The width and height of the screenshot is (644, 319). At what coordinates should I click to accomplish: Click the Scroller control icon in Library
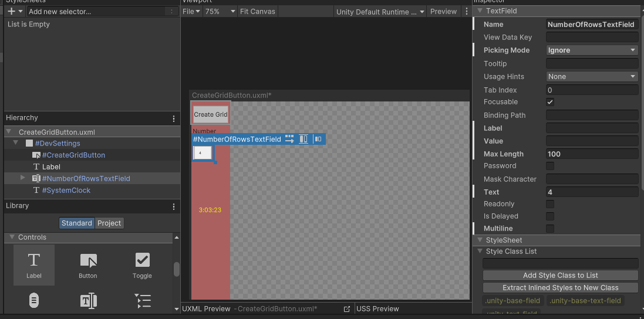(34, 301)
